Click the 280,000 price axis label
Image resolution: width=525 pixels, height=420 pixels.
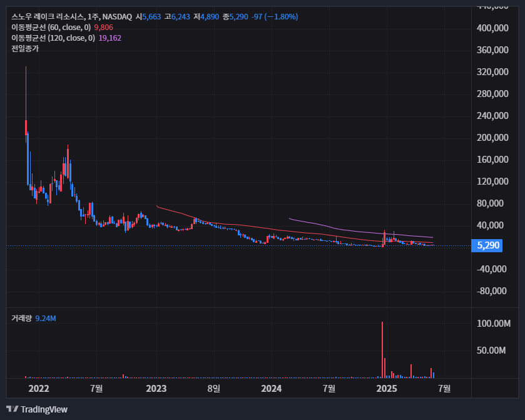(x=492, y=94)
